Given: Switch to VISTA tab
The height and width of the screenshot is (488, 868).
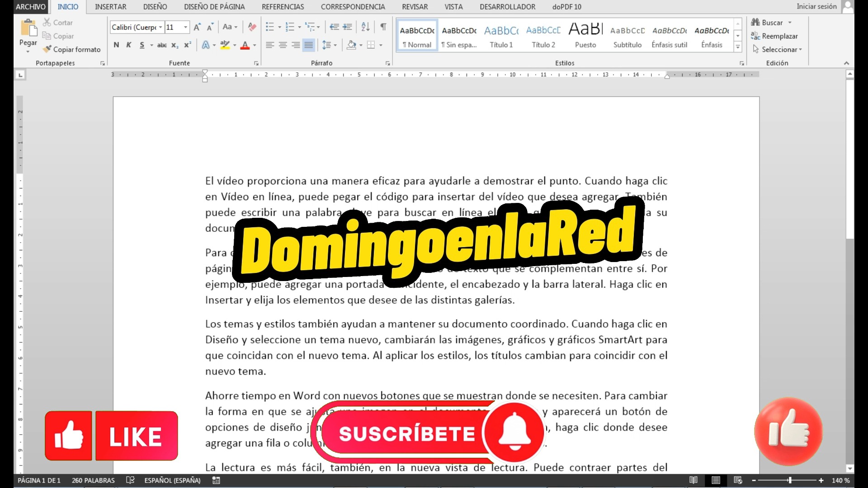Looking at the screenshot, I should [453, 7].
